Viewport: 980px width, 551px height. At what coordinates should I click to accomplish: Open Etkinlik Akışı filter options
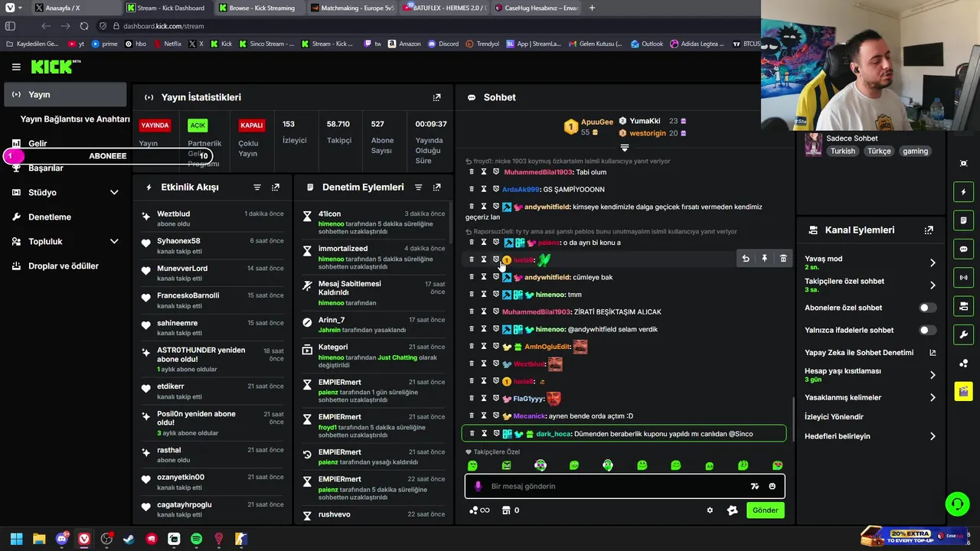point(257,187)
